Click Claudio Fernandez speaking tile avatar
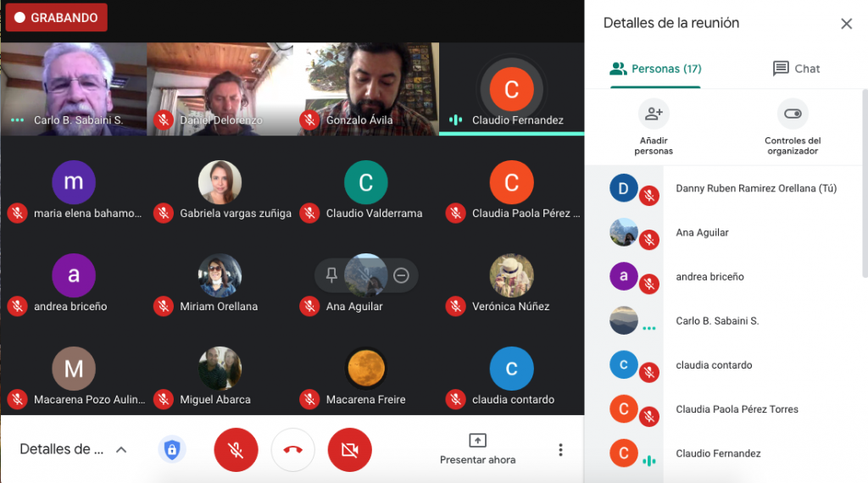The image size is (868, 483). pyautogui.click(x=511, y=89)
